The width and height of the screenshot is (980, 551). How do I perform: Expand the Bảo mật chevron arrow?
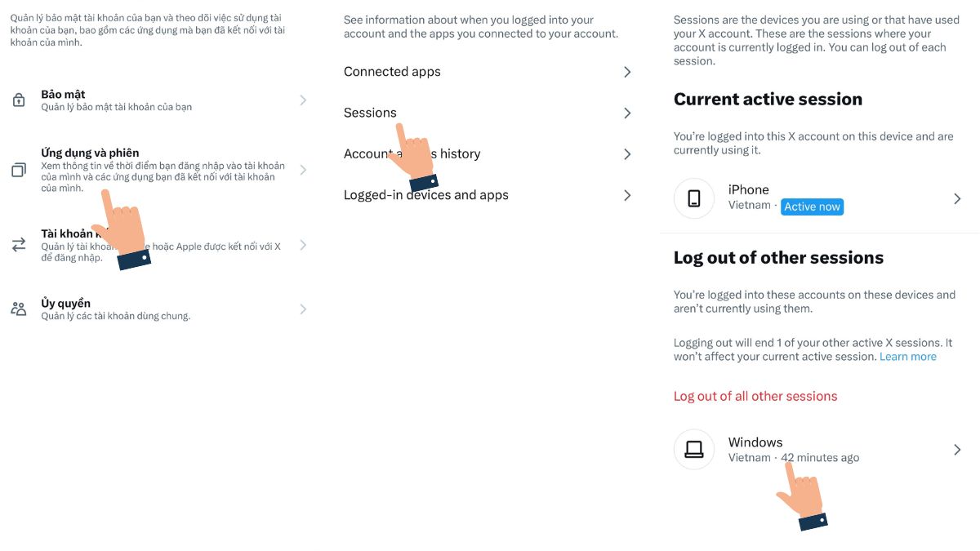click(303, 100)
